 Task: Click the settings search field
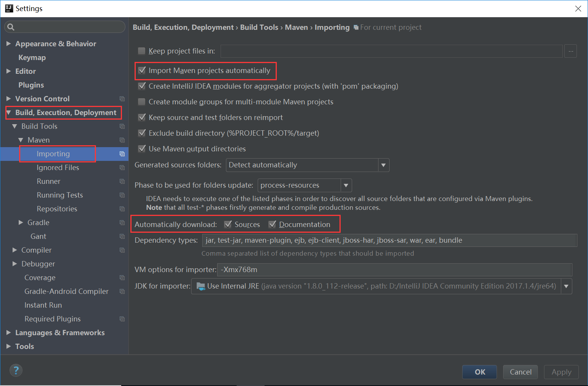[65, 27]
